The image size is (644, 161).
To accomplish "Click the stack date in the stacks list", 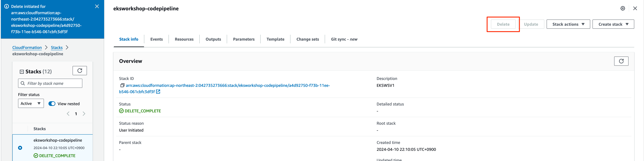I will (59, 148).
